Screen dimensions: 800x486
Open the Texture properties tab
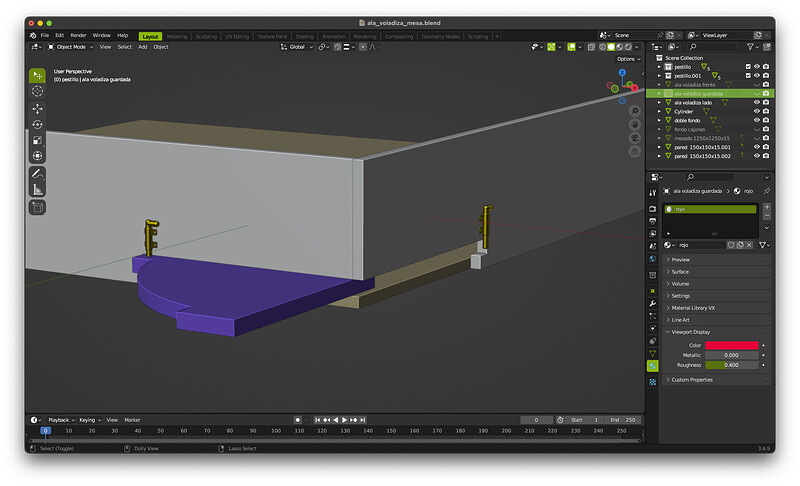pos(653,382)
